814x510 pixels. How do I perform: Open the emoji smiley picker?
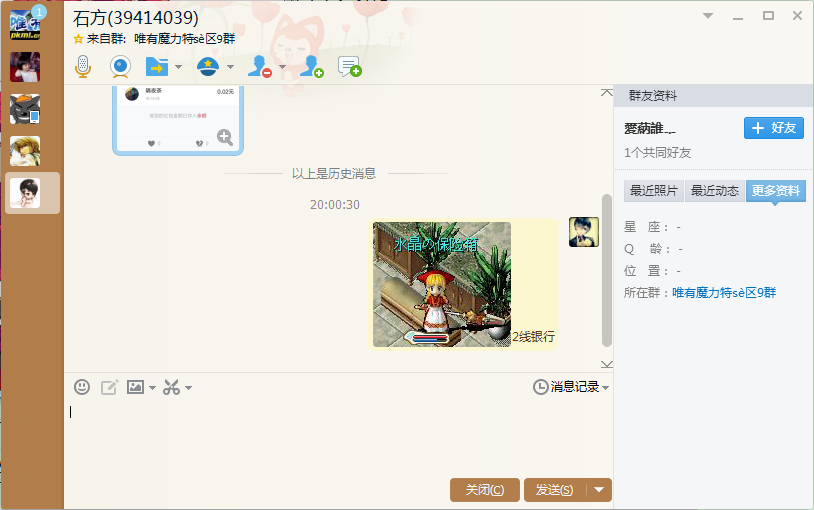82,387
